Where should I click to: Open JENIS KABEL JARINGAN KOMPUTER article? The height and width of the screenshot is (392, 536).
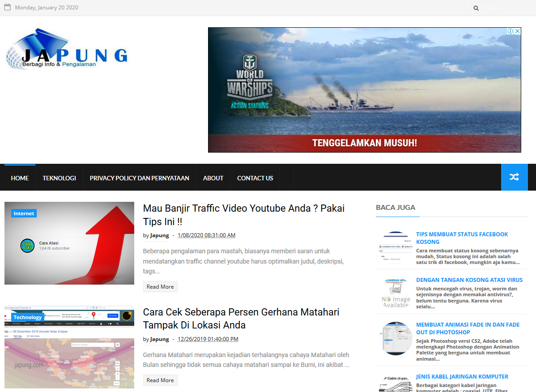click(x=463, y=376)
